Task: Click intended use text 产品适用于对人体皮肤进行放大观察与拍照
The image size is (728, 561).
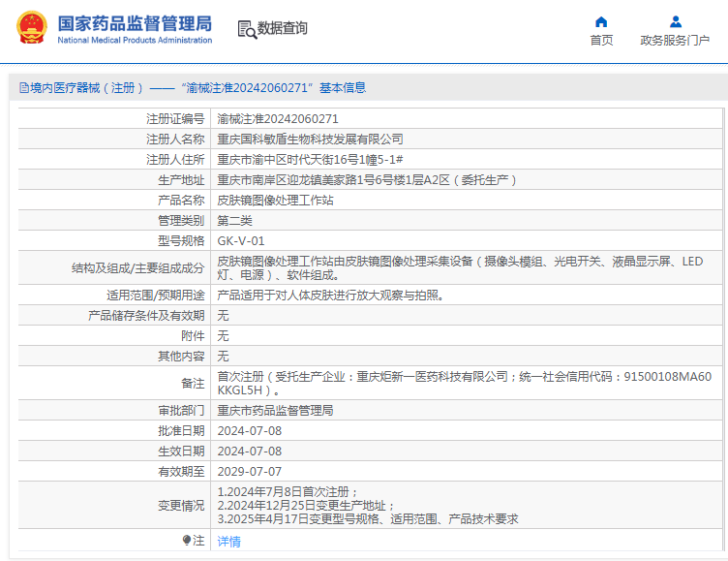Action: click(330, 296)
